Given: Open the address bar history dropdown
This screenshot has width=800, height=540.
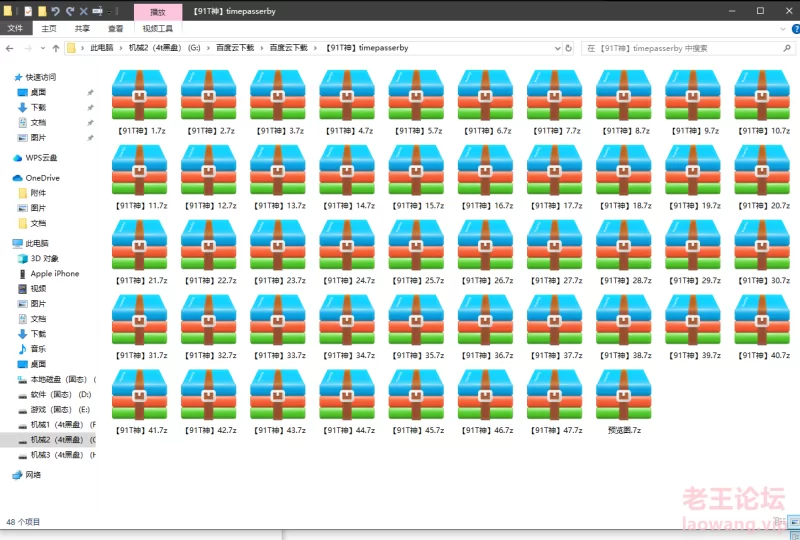Looking at the screenshot, I should coord(557,48).
